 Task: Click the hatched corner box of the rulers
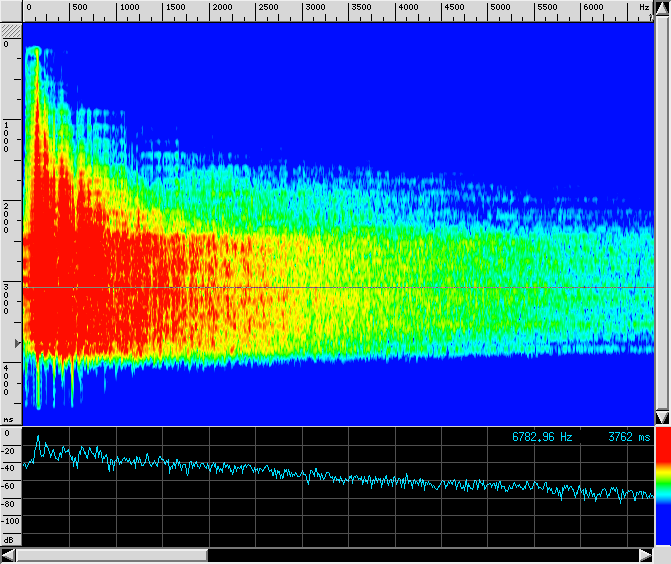tap(11, 30)
